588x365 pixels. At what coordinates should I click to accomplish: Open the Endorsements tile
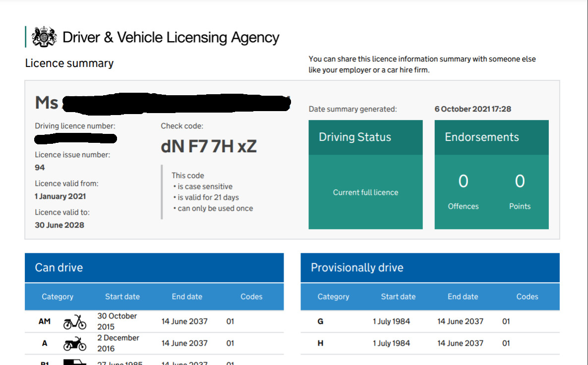pos(491,137)
